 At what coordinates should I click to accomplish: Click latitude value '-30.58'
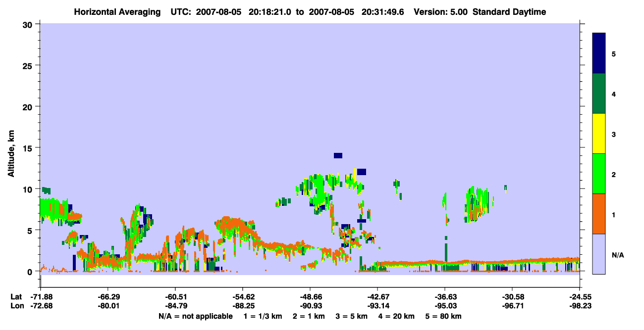(x=512, y=297)
